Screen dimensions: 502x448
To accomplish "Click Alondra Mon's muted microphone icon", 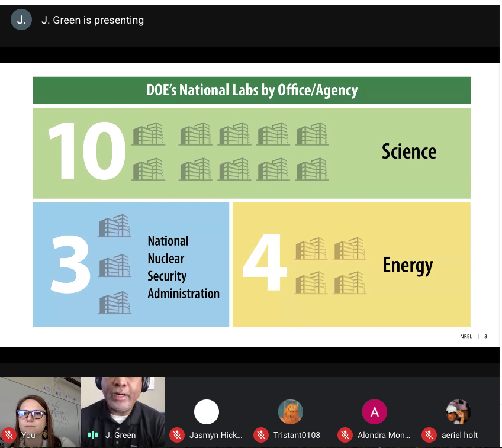I will click(345, 435).
